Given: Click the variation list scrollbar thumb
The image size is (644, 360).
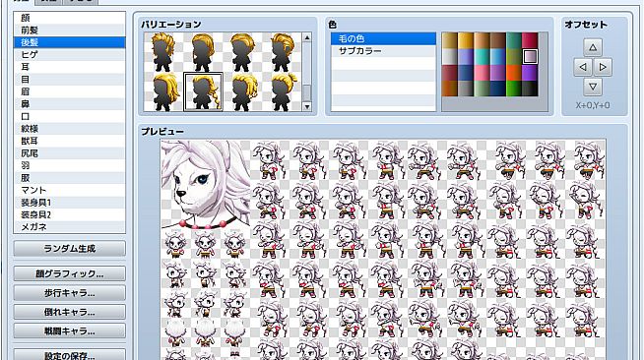Looking at the screenshot, I should point(307,92).
